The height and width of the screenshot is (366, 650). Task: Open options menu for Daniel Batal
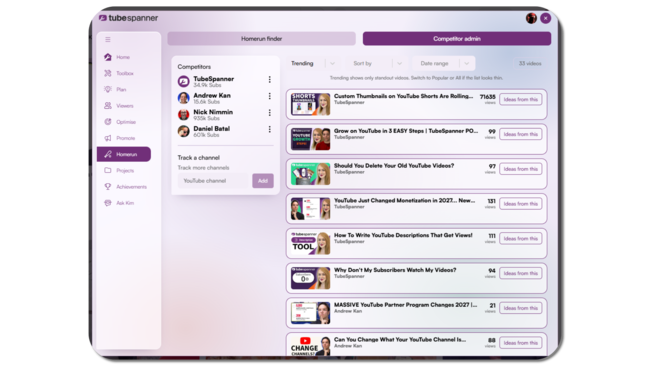269,129
